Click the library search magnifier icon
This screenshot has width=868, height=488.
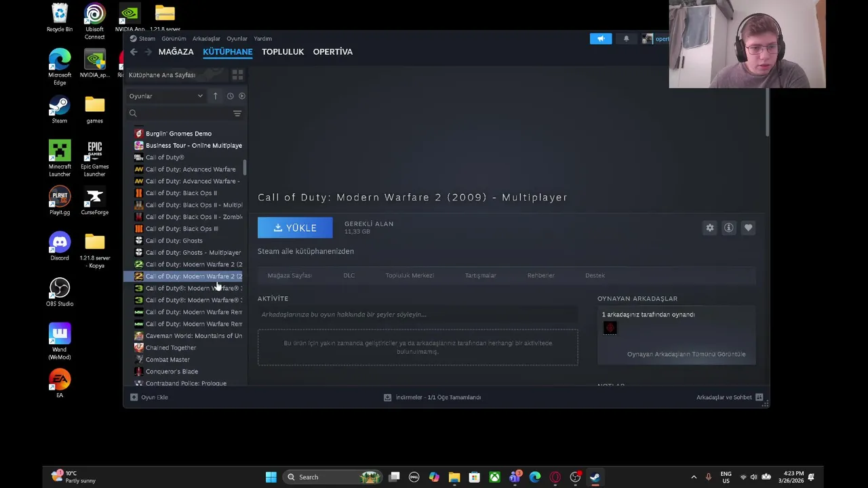tap(133, 113)
